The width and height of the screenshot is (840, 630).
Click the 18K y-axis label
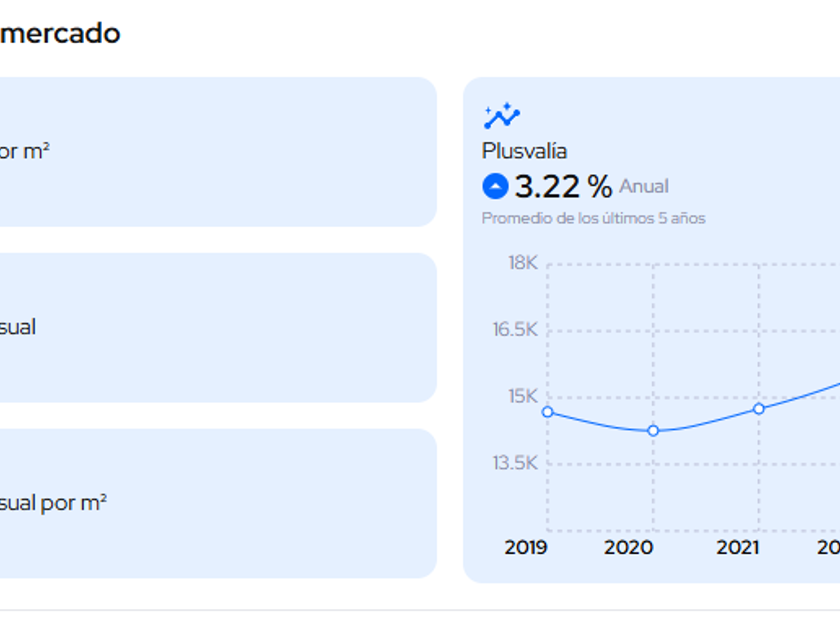point(522,263)
